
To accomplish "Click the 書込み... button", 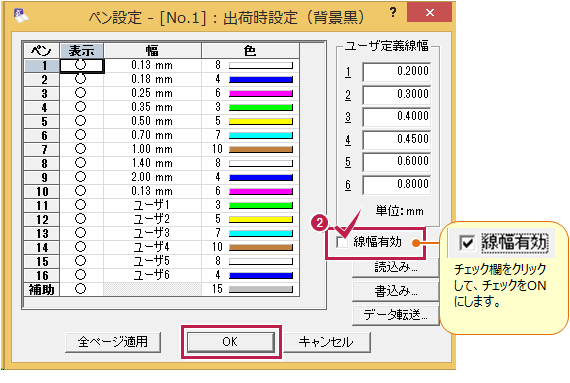I will click(396, 291).
